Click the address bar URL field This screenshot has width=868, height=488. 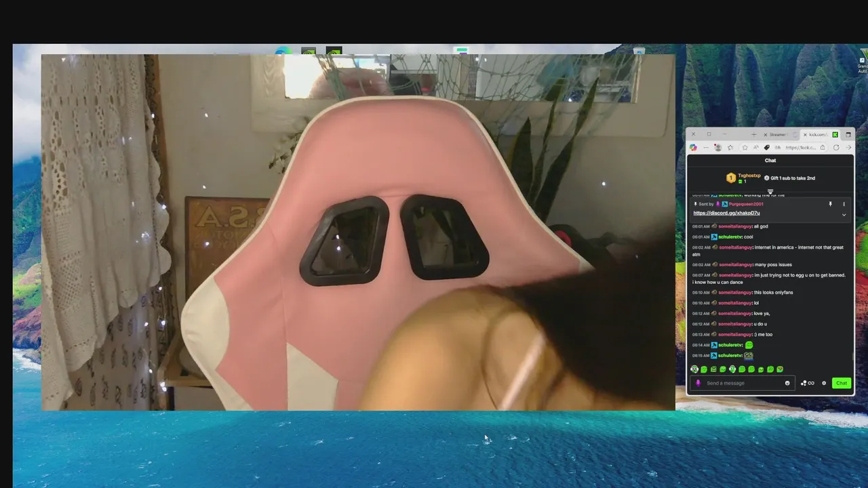click(x=800, y=147)
